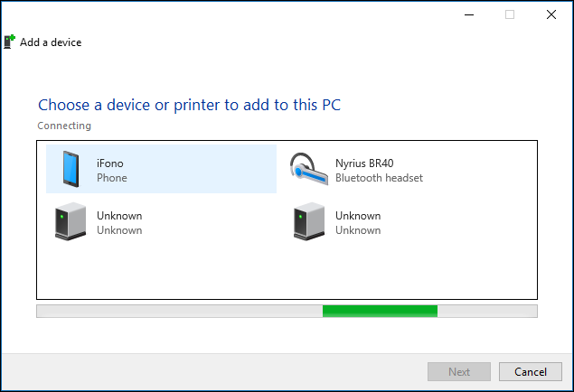The image size is (574, 392).
Task: Click the 'Bluetooth headset' type label
Action: click(x=379, y=178)
